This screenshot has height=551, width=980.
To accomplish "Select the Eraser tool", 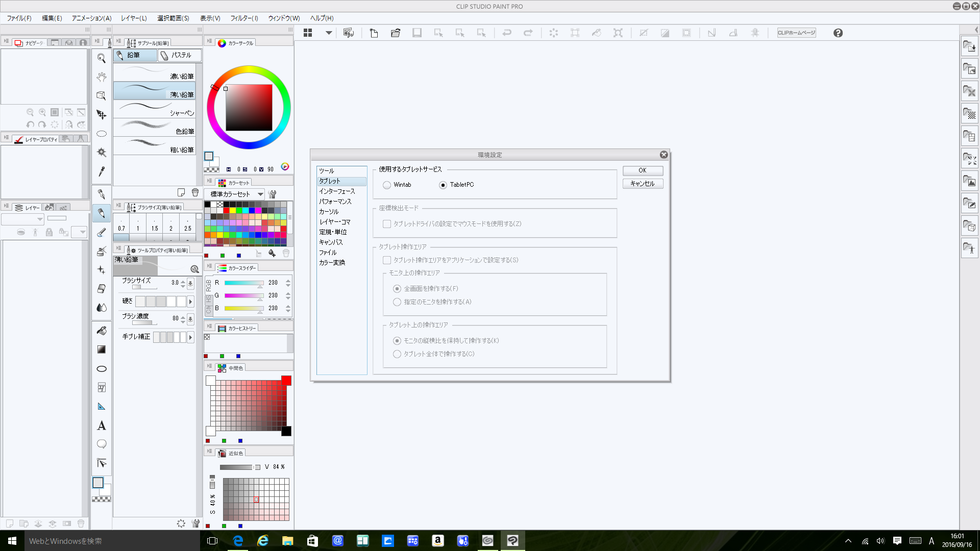I will [102, 288].
